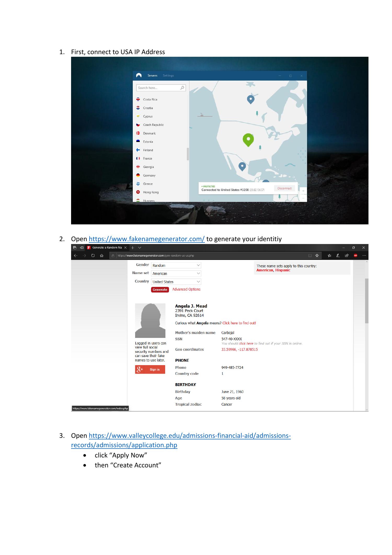The image size is (392, 555).
Task: Click the NordVPN server list scrollbar
Action: (188, 154)
